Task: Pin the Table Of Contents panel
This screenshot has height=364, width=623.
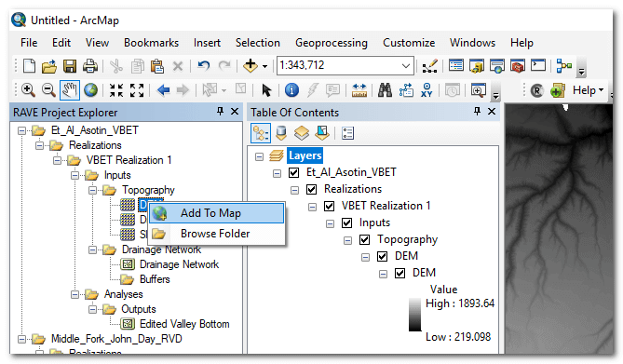Action: coord(477,112)
